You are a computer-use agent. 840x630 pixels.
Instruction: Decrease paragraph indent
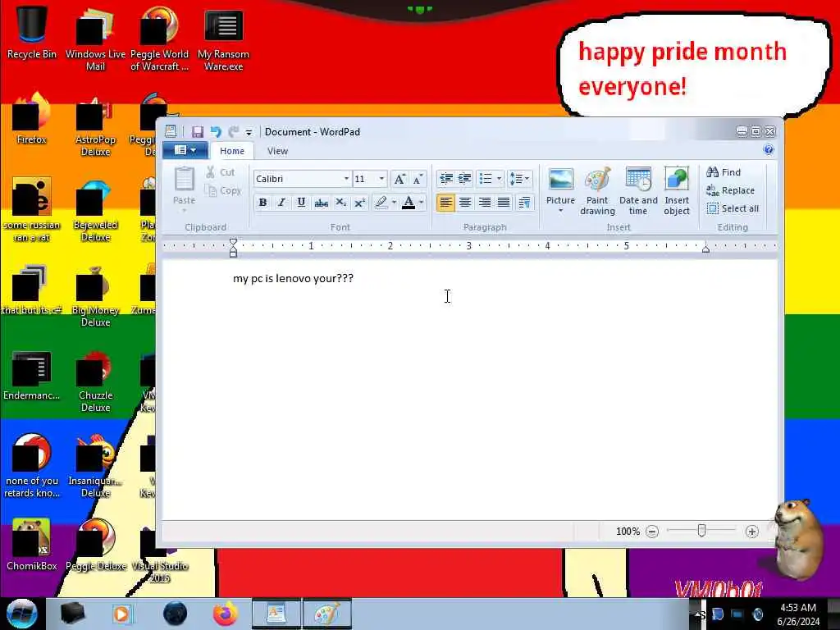[x=445, y=178]
